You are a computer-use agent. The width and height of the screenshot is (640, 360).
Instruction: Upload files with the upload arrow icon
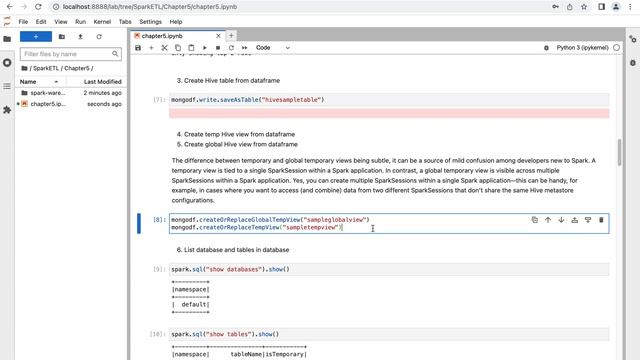point(80,37)
